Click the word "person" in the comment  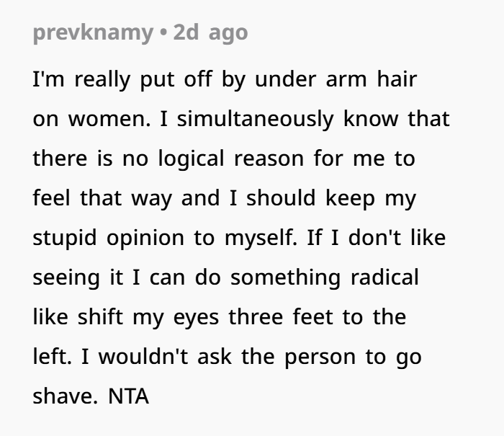pyautogui.click(x=310, y=357)
